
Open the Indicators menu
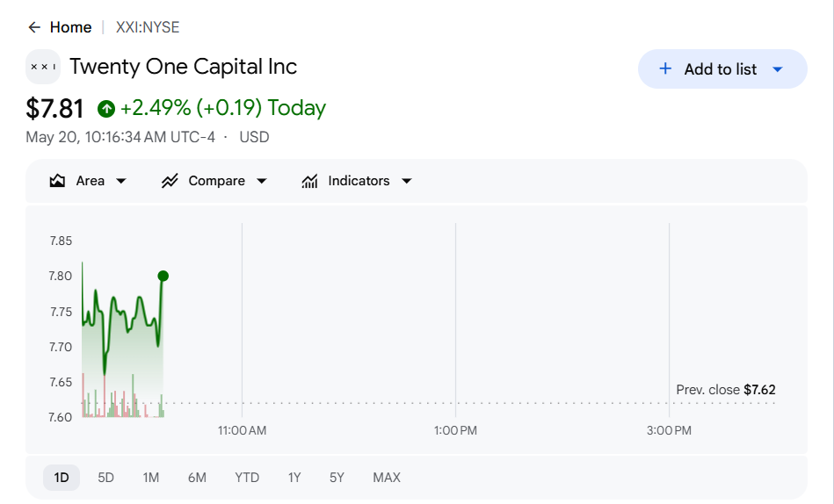tap(357, 181)
